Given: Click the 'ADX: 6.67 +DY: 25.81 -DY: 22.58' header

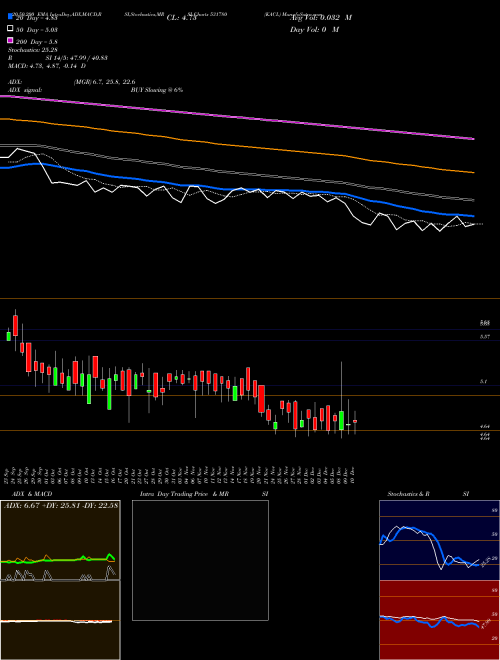Looking at the screenshot, I should (61, 506).
